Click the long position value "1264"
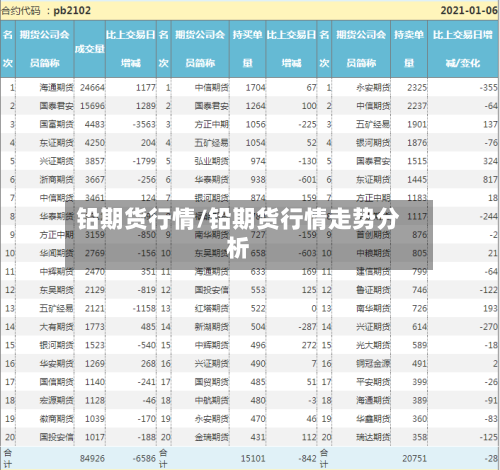 click(256, 106)
